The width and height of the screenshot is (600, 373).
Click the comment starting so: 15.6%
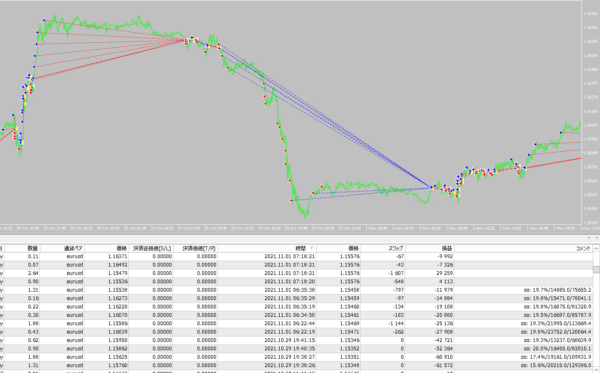pos(556,366)
